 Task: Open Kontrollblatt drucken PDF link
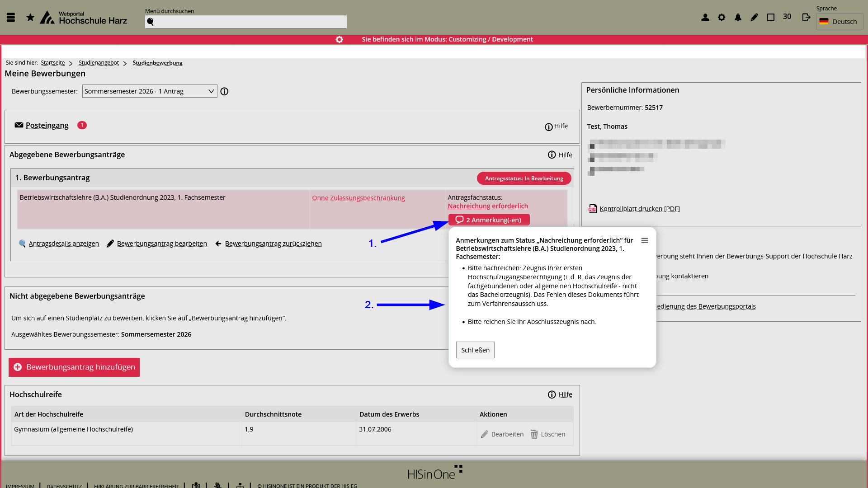coord(639,209)
